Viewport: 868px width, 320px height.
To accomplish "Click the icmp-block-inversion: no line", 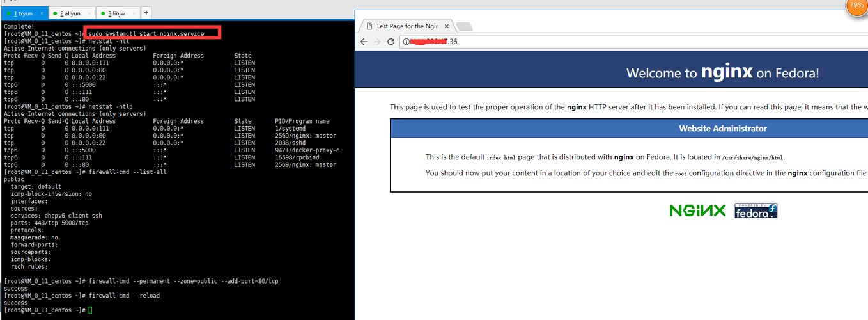I will [x=51, y=194].
